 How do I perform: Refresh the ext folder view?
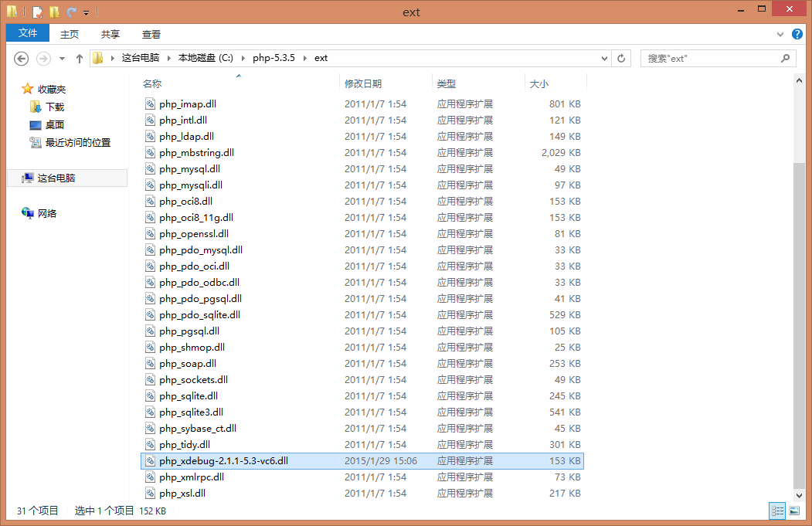click(621, 59)
